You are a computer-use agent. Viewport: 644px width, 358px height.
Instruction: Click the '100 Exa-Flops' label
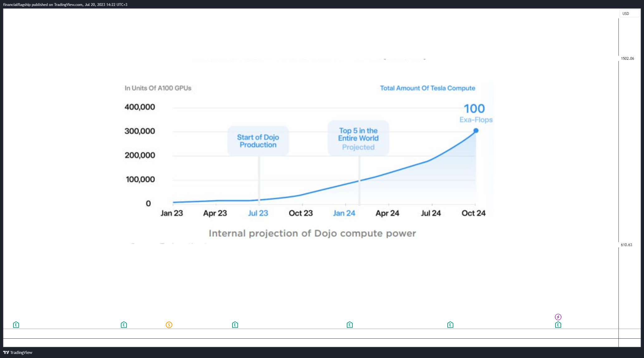tap(475, 113)
